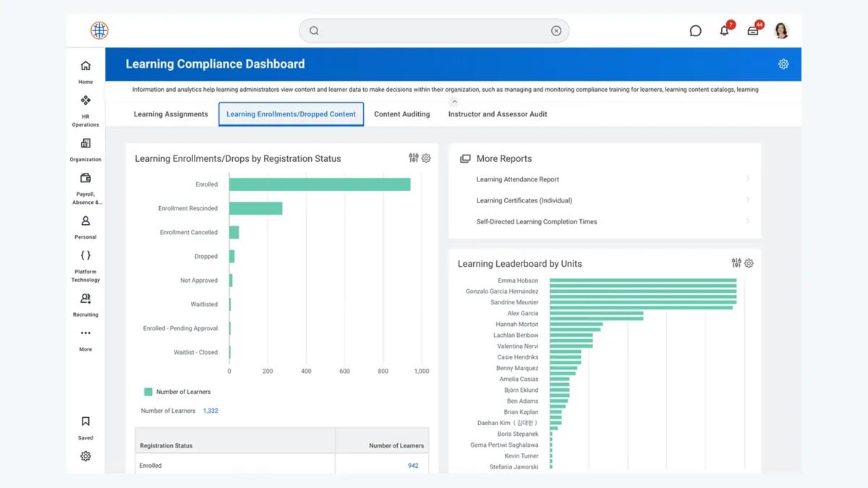Show More sidebar options
The height and width of the screenshot is (488, 868).
point(85,340)
